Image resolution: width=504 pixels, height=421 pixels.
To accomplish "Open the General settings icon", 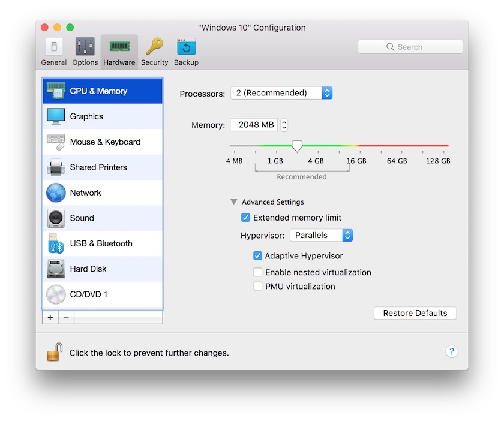I will pos(54,47).
